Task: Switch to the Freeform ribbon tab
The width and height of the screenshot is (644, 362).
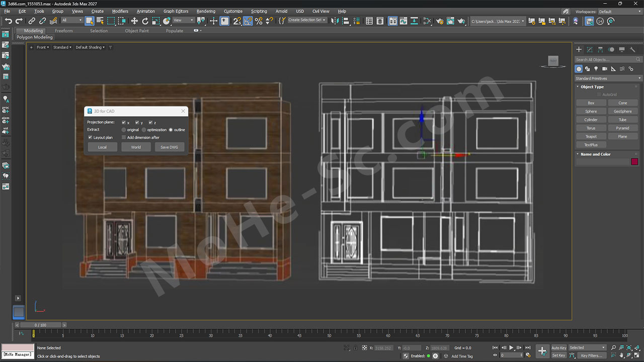Action: click(x=64, y=31)
